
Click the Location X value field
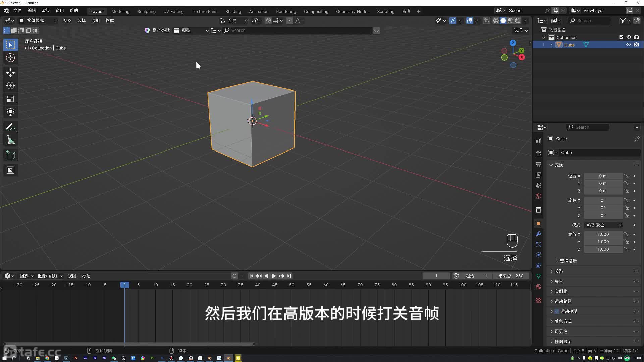pyautogui.click(x=603, y=176)
